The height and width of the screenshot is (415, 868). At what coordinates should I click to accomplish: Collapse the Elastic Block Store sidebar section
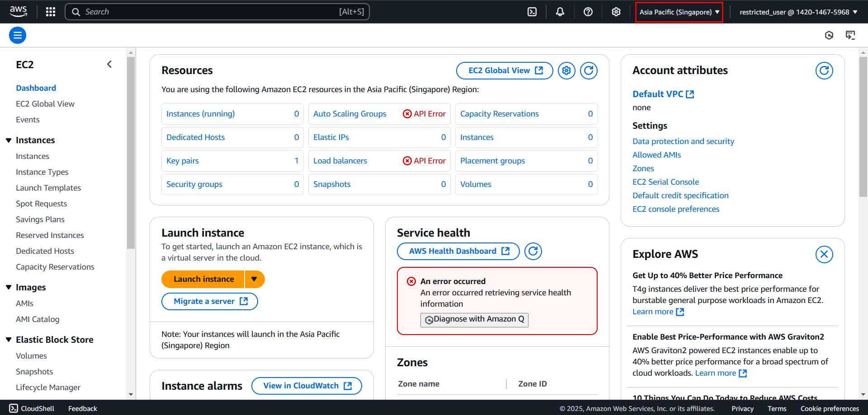coord(9,340)
